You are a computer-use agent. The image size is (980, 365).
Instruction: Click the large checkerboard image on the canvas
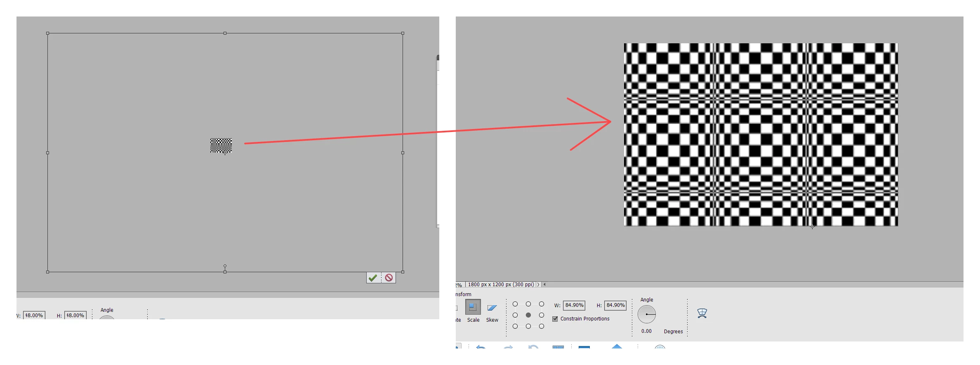pyautogui.click(x=761, y=134)
